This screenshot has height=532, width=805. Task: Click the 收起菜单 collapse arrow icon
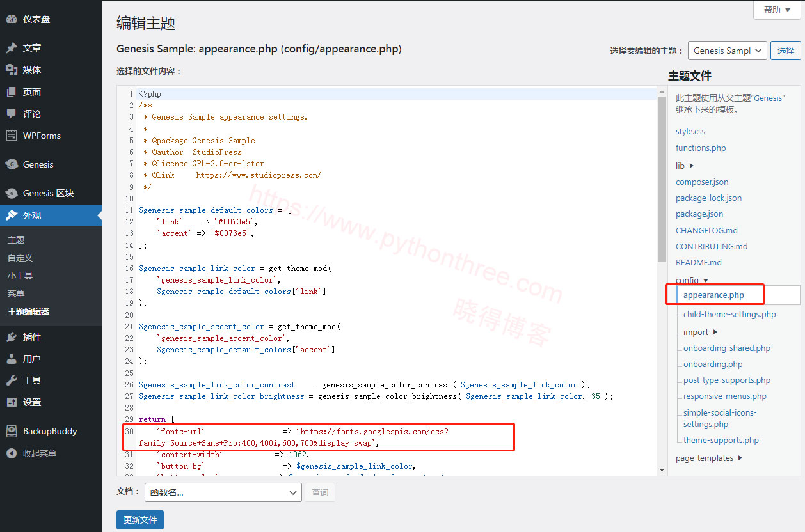pos(12,453)
